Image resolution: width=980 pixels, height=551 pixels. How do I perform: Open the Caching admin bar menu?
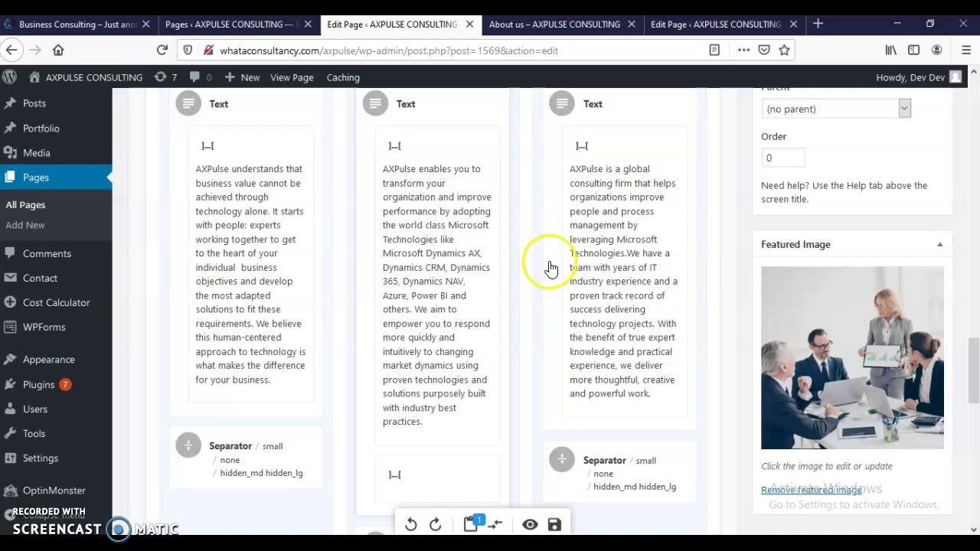click(x=343, y=77)
